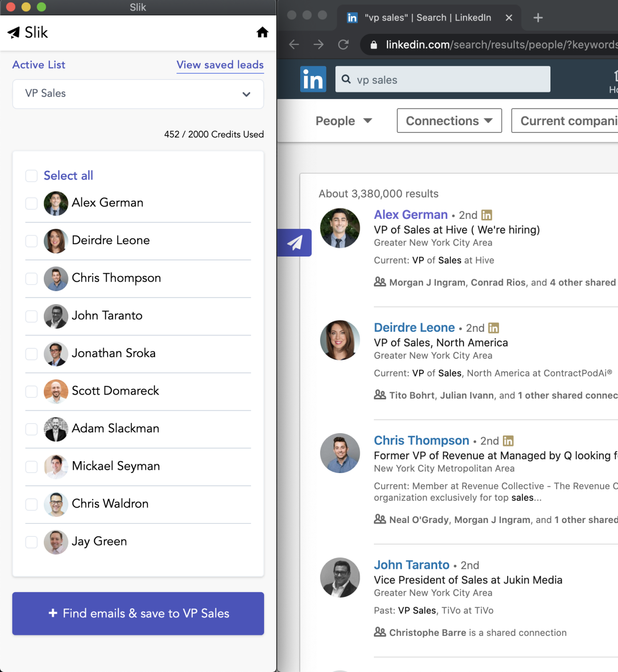Open Chris Thompson's profile photo on LinkedIn
Screen dimensions: 618x672
[x=340, y=453]
